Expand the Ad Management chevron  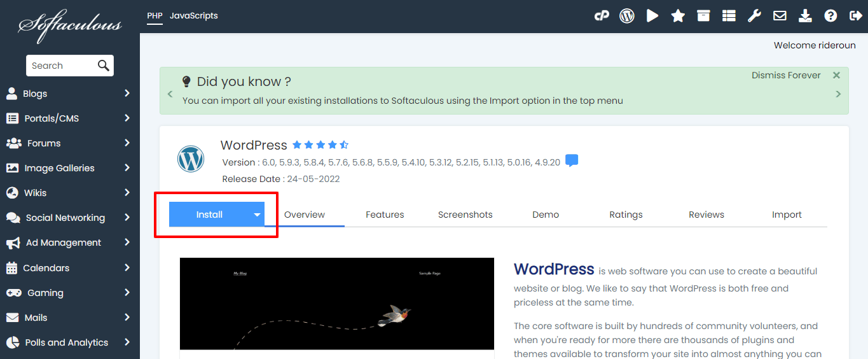[x=127, y=242]
